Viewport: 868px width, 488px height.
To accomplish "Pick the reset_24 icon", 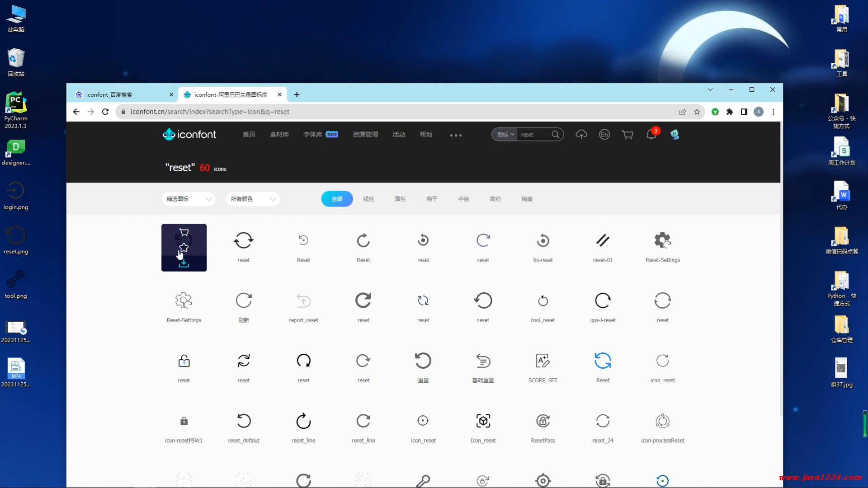I will coord(603,421).
